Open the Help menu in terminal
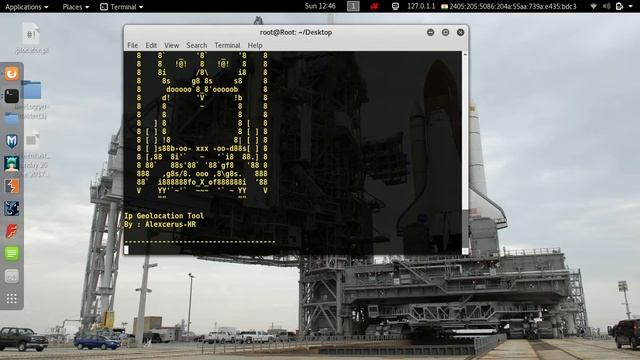The width and height of the screenshot is (640, 360). [255, 45]
